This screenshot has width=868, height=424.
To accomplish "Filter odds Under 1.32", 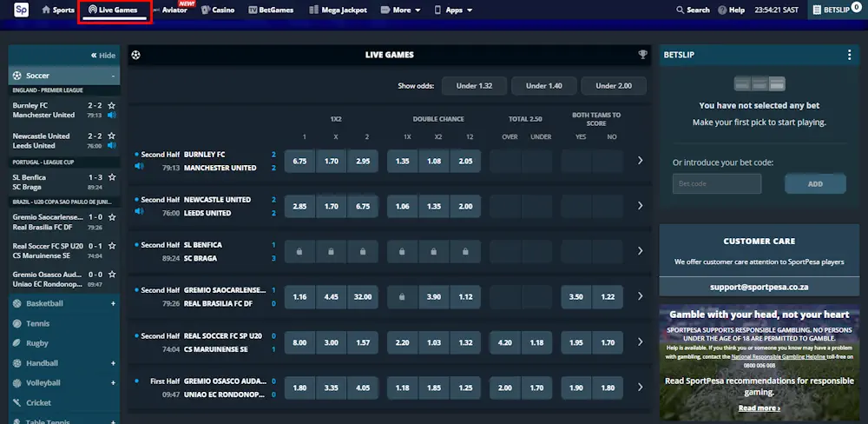I will pos(475,86).
